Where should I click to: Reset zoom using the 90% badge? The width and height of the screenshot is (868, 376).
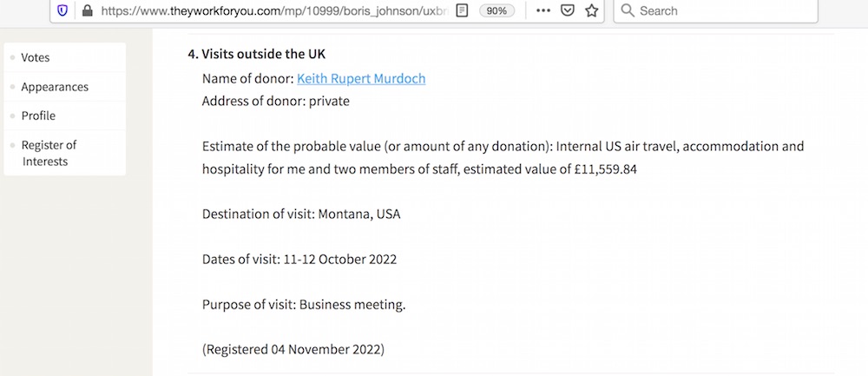(x=496, y=11)
